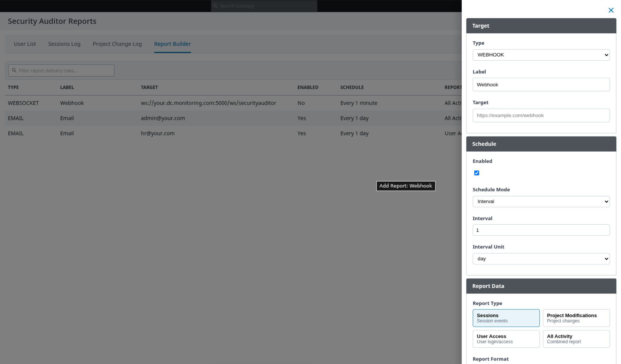
Task: Select the Project Modifications report type
Action: tap(576, 318)
